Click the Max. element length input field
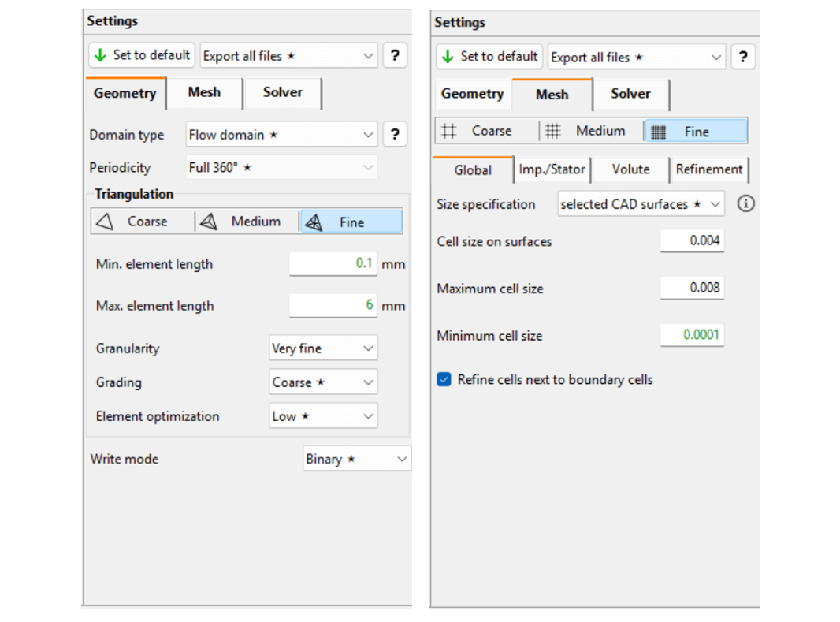 333,305
